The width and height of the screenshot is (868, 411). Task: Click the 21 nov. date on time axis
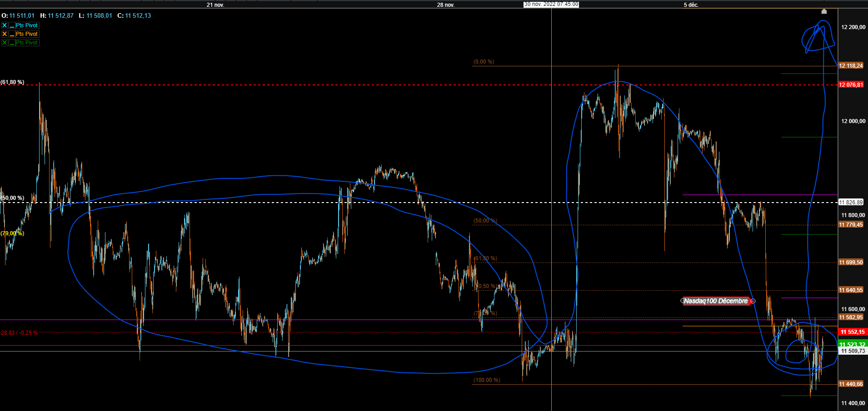pyautogui.click(x=215, y=5)
